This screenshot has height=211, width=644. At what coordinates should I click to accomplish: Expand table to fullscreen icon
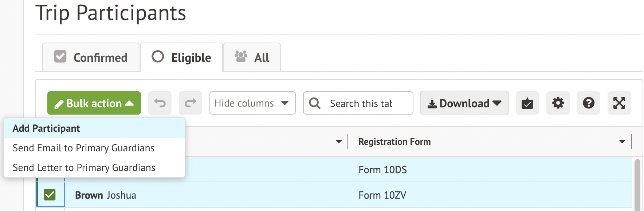coord(619,103)
